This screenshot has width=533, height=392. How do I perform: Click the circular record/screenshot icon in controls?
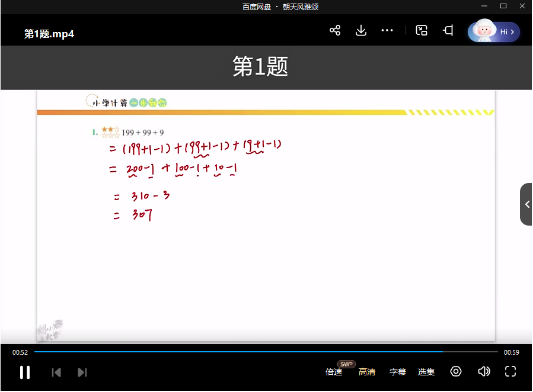point(456,372)
